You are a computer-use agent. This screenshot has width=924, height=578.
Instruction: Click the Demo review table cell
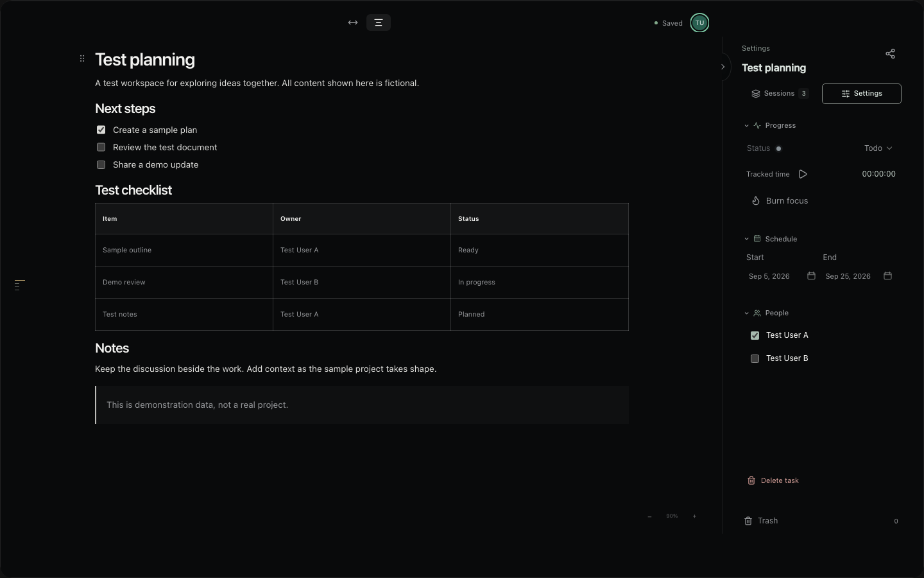click(x=184, y=283)
